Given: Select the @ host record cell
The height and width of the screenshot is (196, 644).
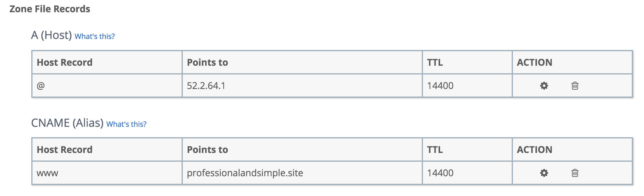Looking at the screenshot, I should [41, 86].
